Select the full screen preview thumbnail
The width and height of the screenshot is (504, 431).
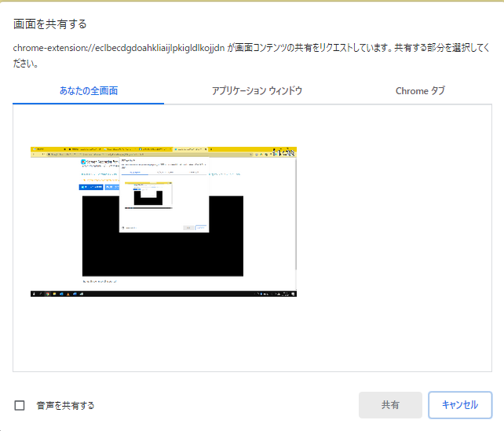[165, 221]
